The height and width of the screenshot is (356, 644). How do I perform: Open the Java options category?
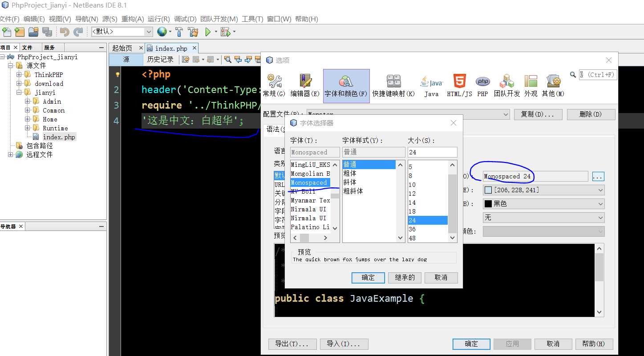pyautogui.click(x=431, y=86)
